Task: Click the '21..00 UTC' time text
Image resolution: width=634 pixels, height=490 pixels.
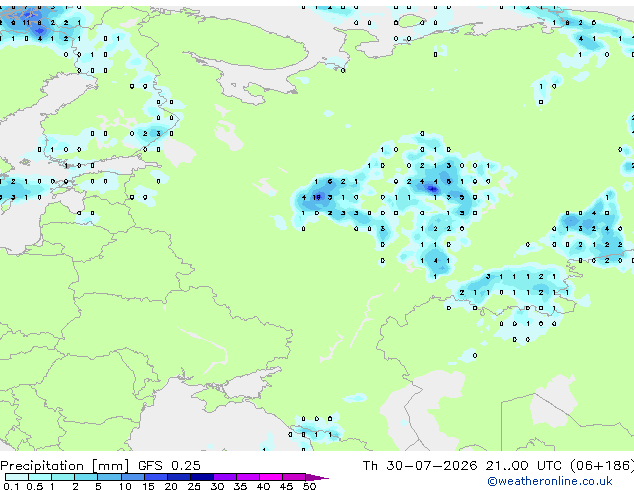Action: tap(524, 466)
